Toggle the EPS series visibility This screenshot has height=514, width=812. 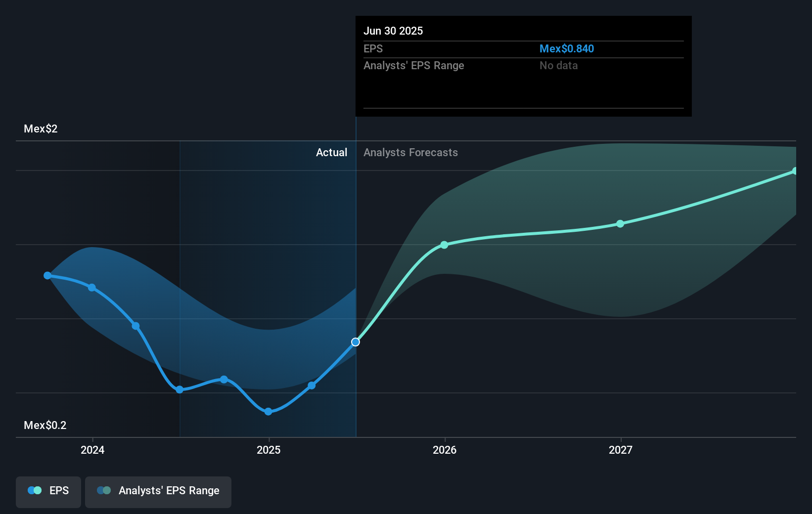coord(48,491)
